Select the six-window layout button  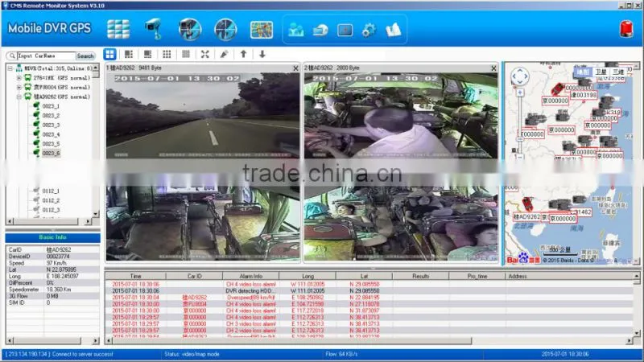129,54
